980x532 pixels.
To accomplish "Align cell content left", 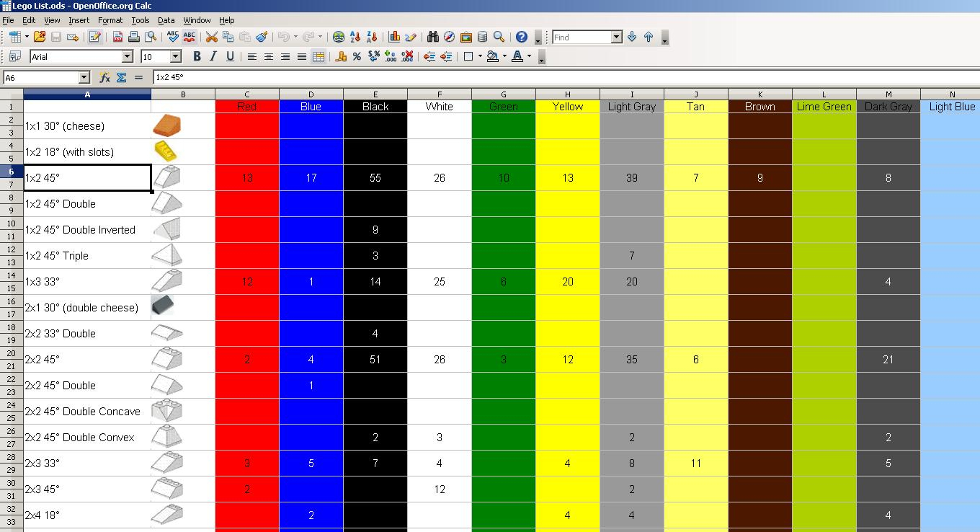I will tap(252, 56).
